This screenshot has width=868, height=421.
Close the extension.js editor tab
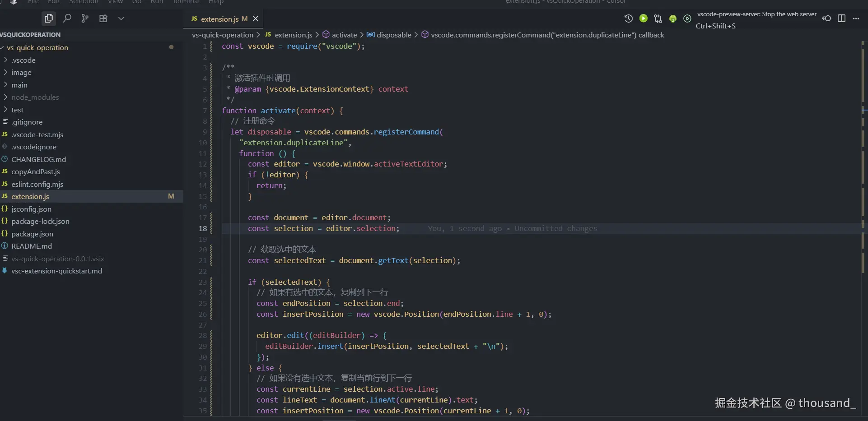click(256, 19)
